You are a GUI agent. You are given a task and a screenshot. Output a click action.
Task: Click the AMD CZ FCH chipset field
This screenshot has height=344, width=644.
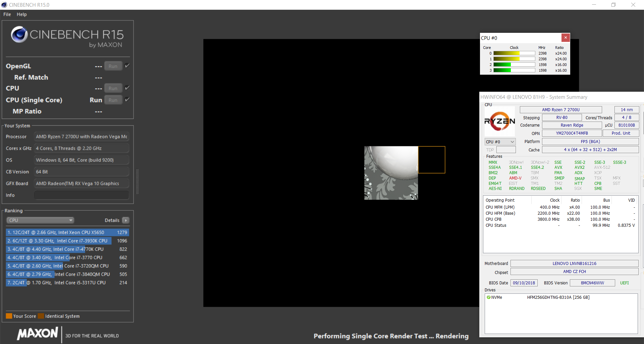point(574,271)
